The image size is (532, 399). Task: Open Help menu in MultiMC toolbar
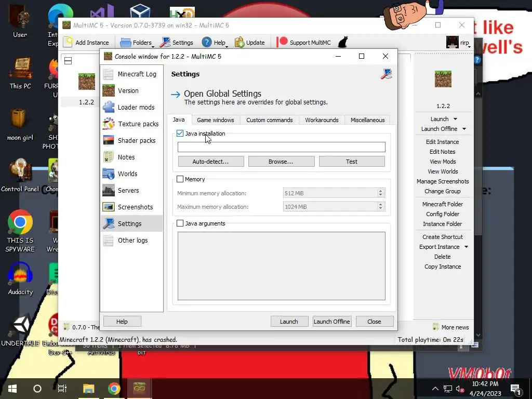[x=215, y=43]
